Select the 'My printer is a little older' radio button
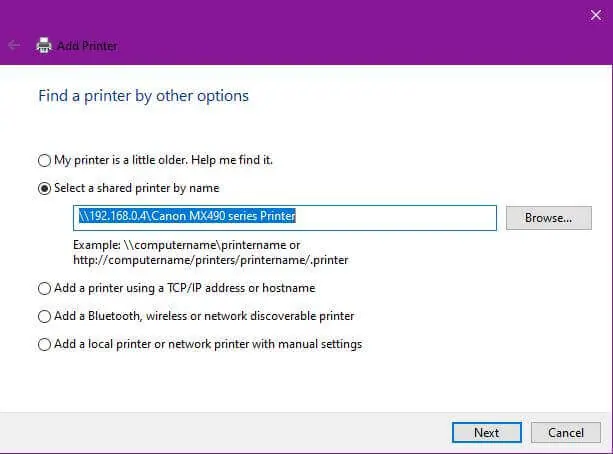This screenshot has height=454, width=613. 44,160
